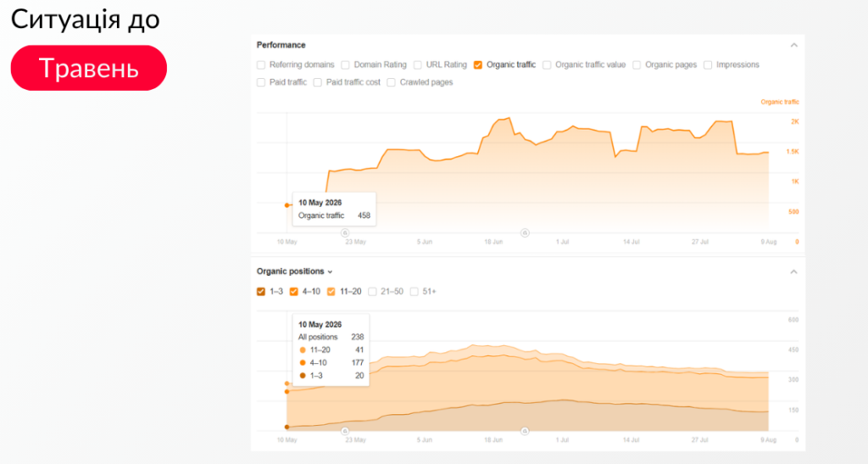This screenshot has width=868, height=464.
Task: Click the 'Ситуація до' heading
Action: [x=86, y=20]
